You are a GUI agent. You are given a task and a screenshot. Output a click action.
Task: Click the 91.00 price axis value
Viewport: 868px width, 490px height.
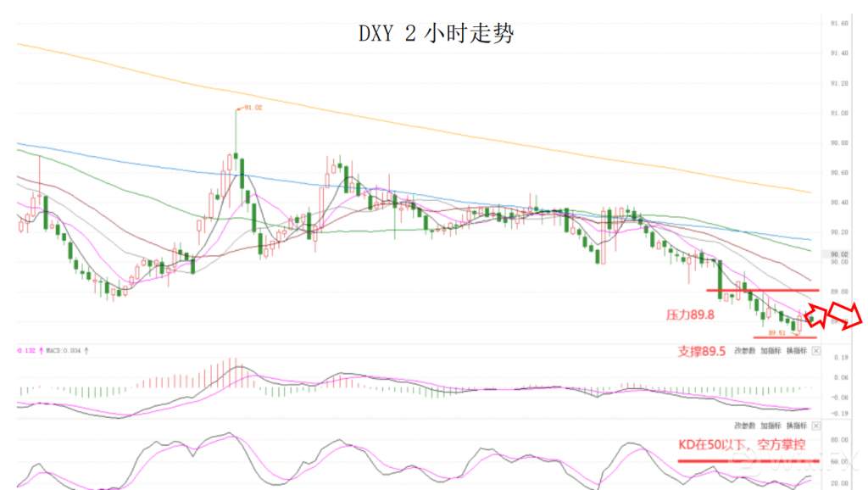(x=839, y=113)
